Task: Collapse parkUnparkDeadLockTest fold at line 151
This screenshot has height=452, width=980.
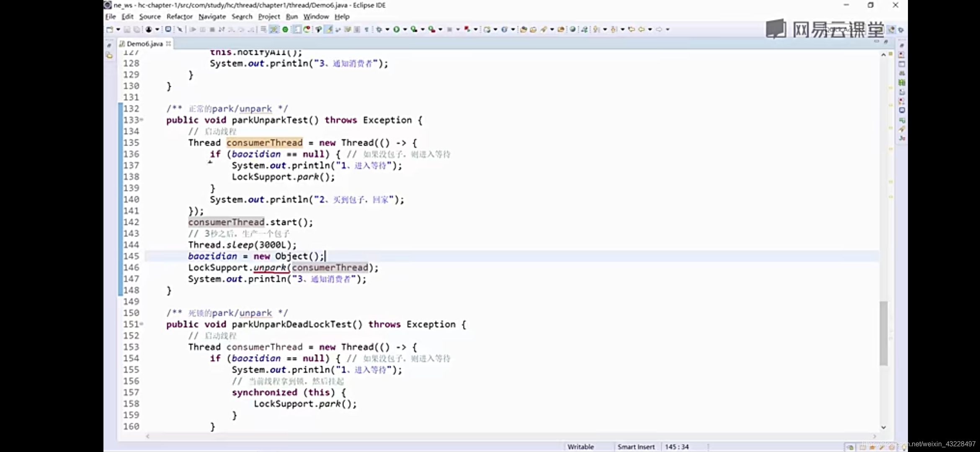Action: click(142, 324)
